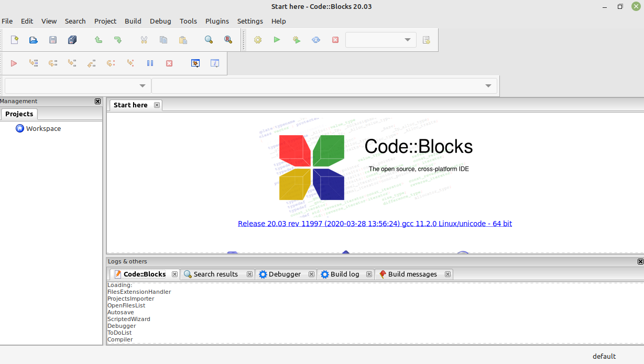The image size is (644, 364).
Task: Expand the left code completion scope dropdown
Action: (x=78, y=86)
